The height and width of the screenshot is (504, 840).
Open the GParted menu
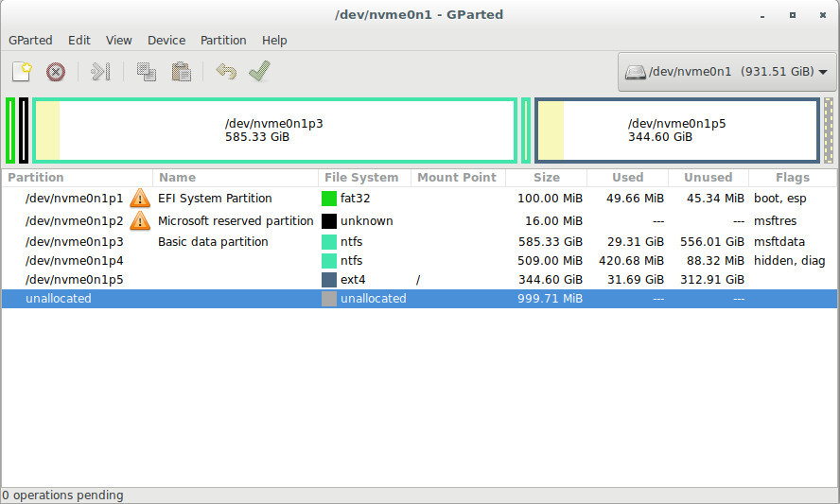click(30, 40)
